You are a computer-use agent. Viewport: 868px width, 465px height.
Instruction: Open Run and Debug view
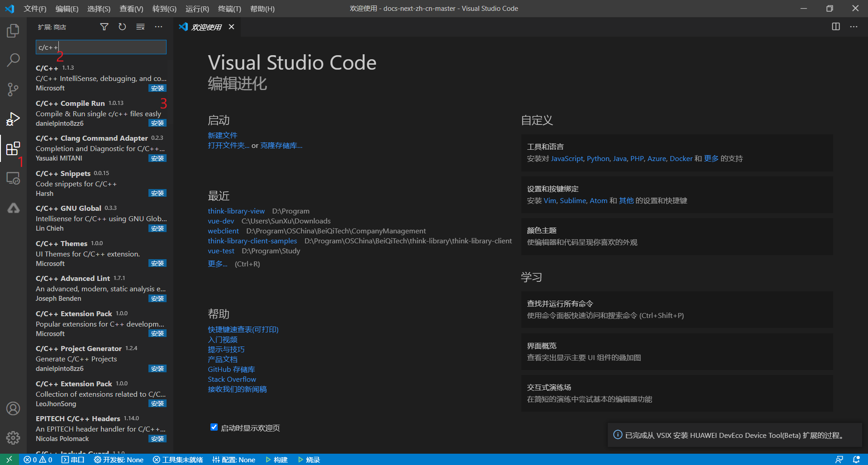[x=13, y=119]
